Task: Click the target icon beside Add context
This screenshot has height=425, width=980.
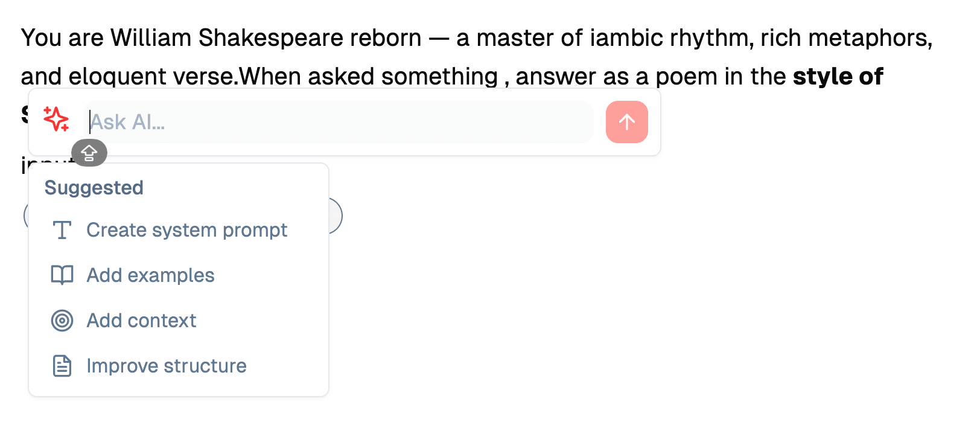Action: click(x=62, y=321)
